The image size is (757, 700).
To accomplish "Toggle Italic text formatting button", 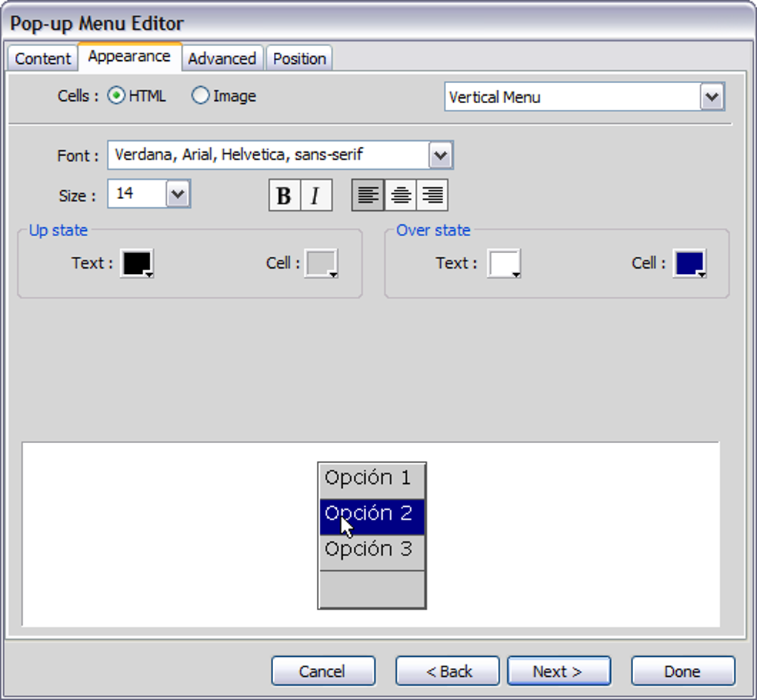I will pyautogui.click(x=316, y=195).
